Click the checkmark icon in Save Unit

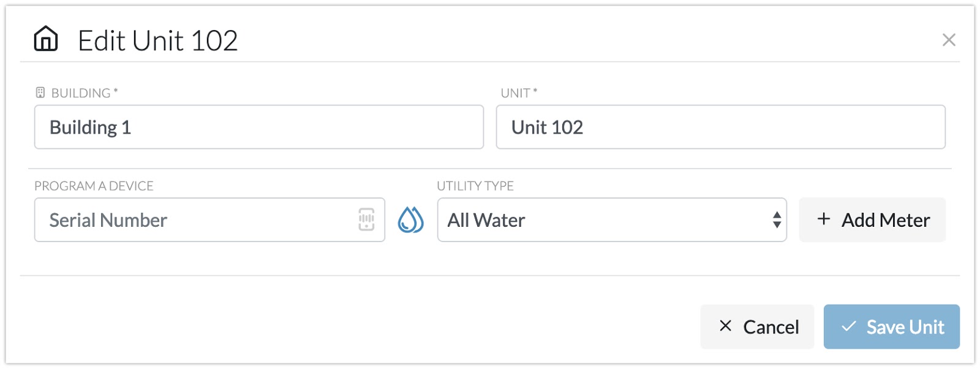tap(848, 326)
